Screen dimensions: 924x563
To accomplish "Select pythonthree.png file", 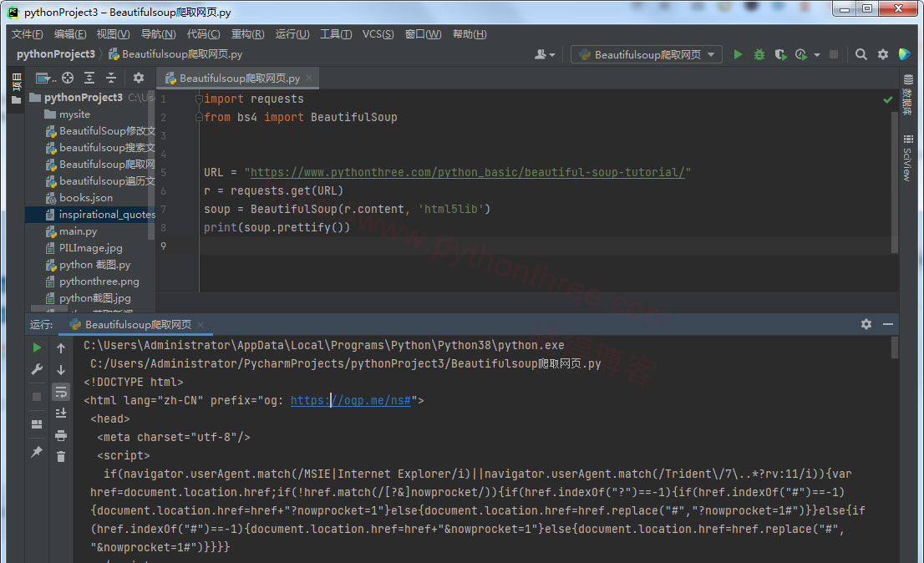I will (x=99, y=281).
